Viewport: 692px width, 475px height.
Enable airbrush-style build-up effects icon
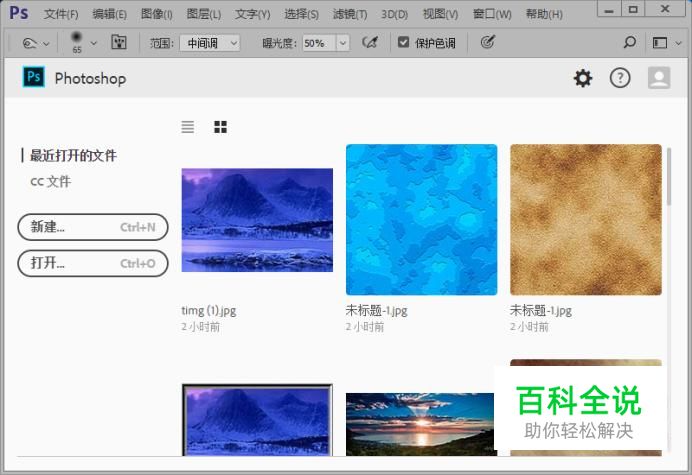point(370,42)
